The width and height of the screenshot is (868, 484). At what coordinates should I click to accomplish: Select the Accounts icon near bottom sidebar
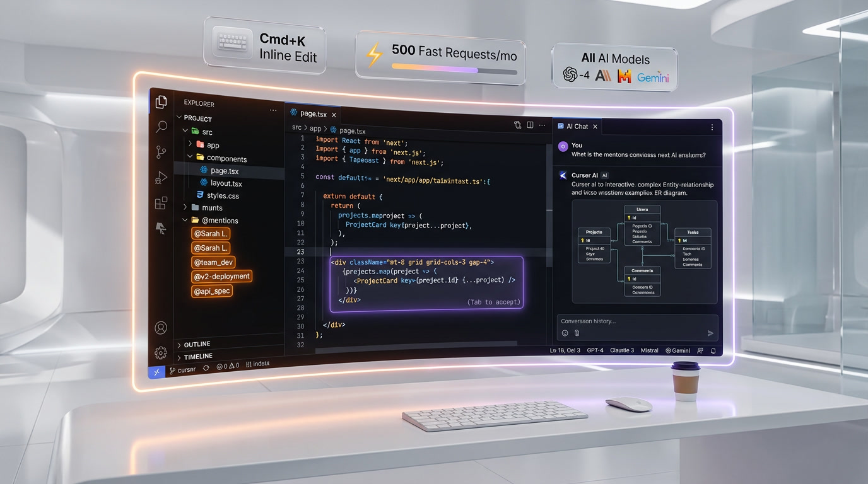coord(160,328)
